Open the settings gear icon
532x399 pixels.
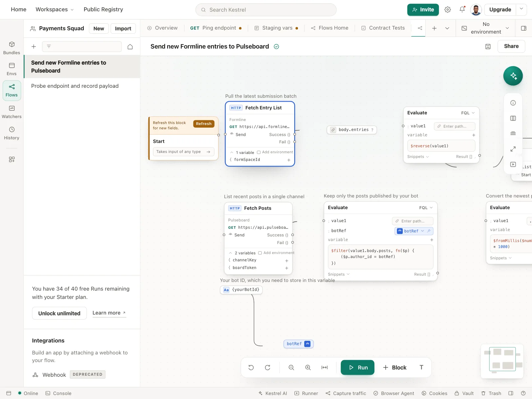tap(448, 10)
